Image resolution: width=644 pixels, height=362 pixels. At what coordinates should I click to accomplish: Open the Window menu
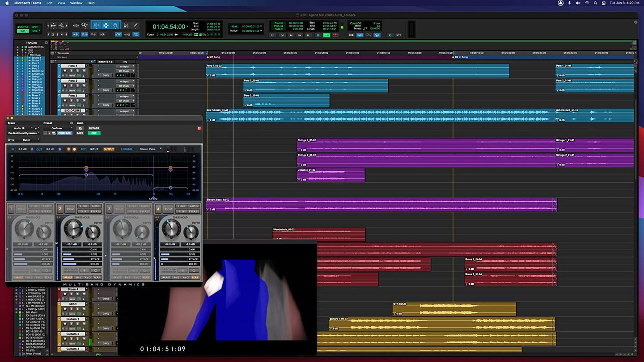pyautogui.click(x=76, y=3)
